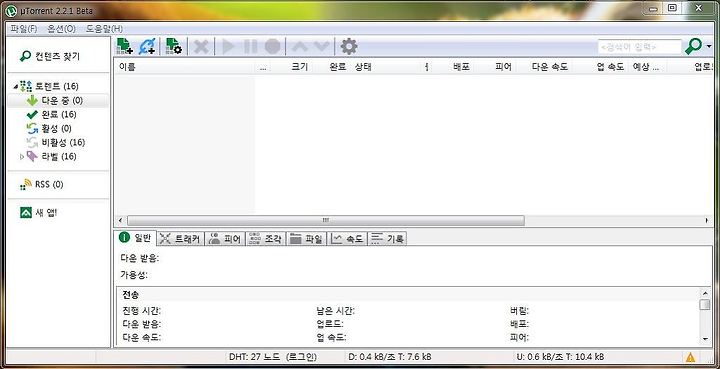Open Preferences gear icon
This screenshot has height=369, width=720.
coord(349,46)
